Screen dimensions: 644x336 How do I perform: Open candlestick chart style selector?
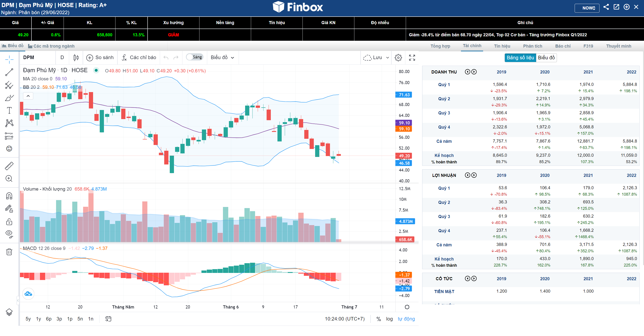[x=76, y=58]
